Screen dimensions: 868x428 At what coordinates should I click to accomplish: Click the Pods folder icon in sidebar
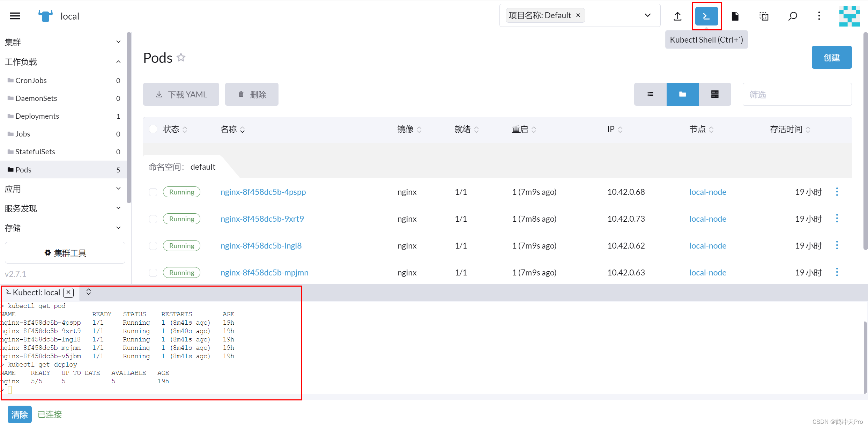point(10,170)
